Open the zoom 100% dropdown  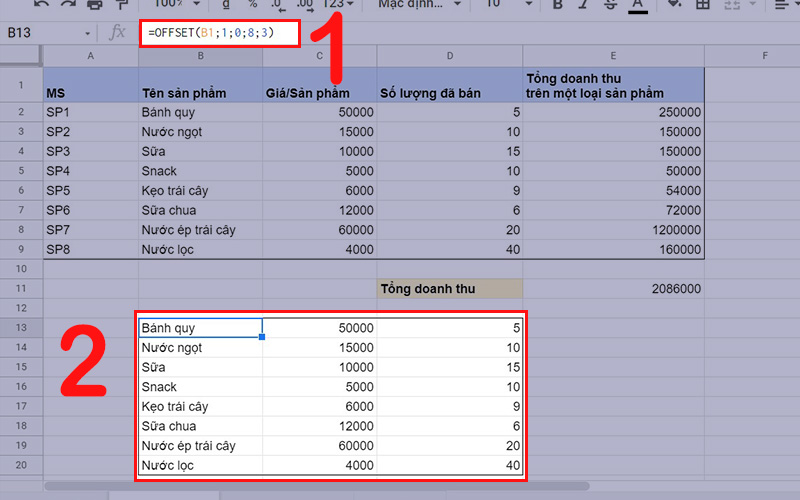[177, 4]
